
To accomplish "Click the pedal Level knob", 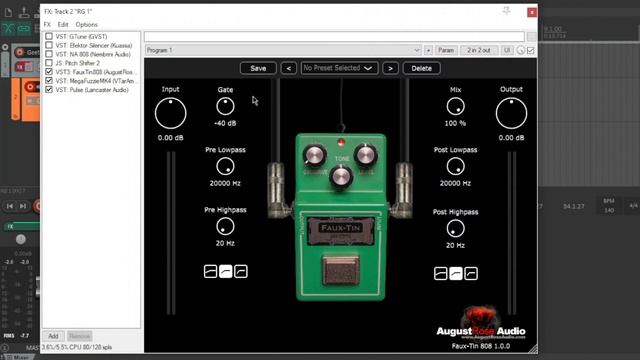I will pos(365,155).
